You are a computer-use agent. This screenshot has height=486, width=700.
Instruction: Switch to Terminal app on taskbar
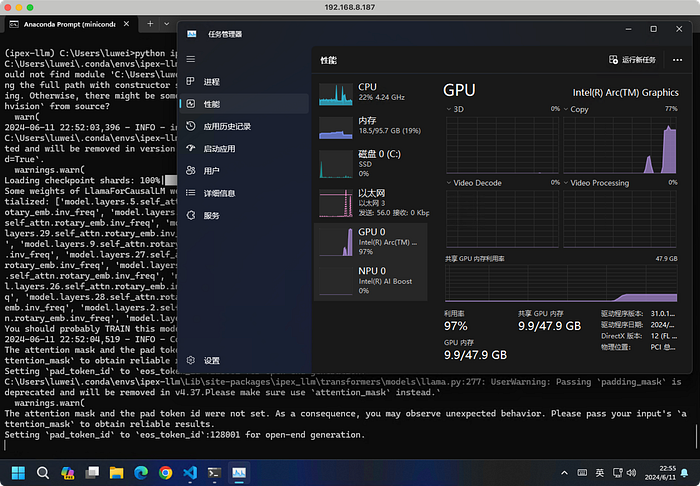(214, 473)
